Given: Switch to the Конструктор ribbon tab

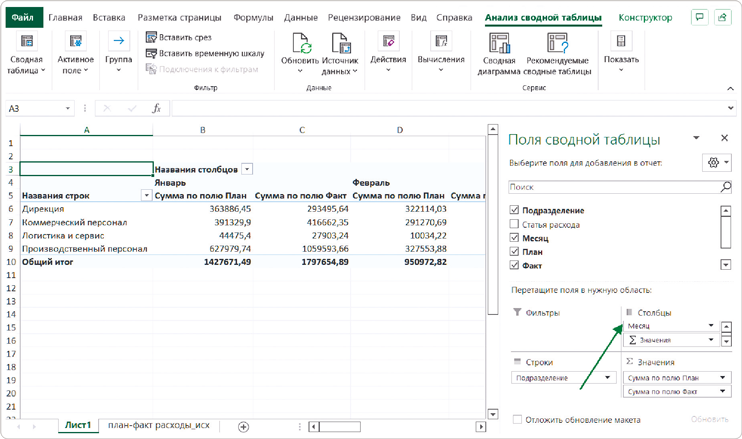Looking at the screenshot, I should [645, 18].
